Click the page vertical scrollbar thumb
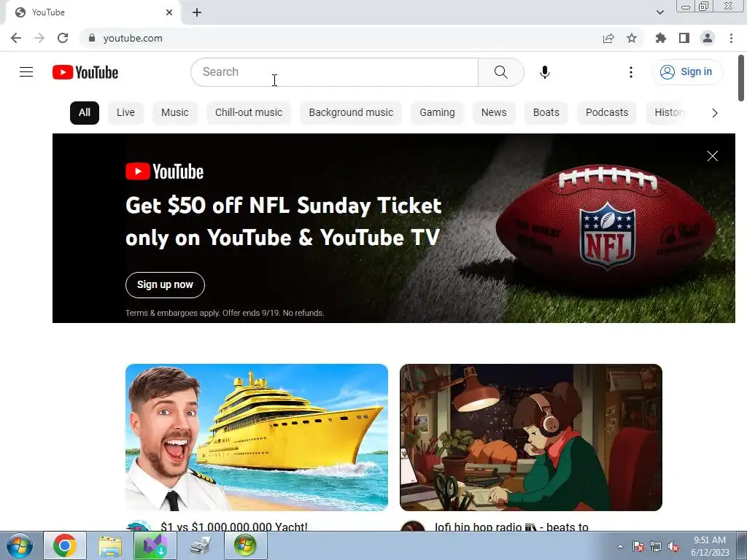This screenshot has width=747, height=560. [x=741, y=79]
